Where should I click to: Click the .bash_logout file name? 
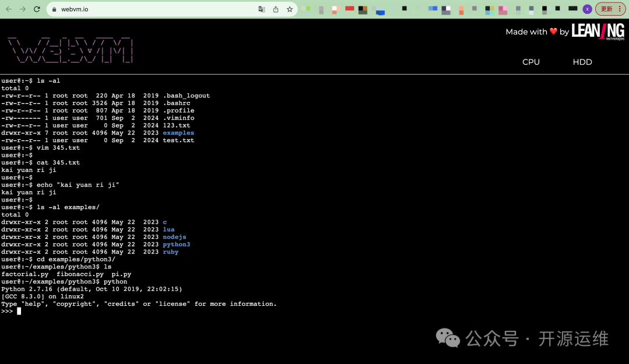186,96
